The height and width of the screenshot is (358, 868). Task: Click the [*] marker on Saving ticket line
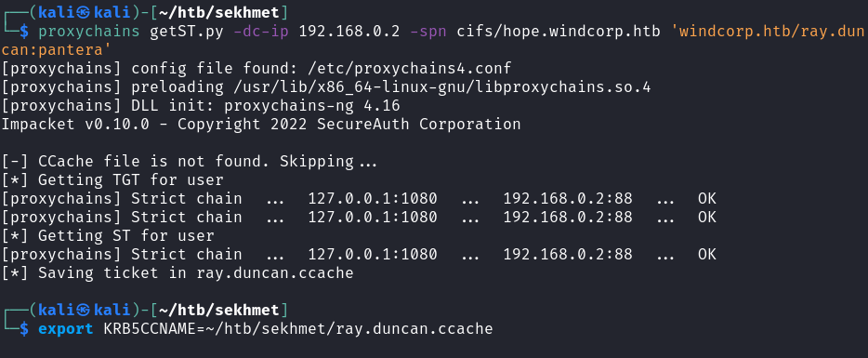point(15,273)
